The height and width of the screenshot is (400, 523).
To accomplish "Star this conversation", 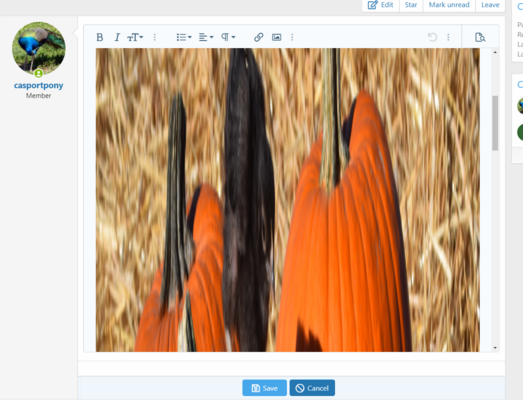I will [411, 5].
